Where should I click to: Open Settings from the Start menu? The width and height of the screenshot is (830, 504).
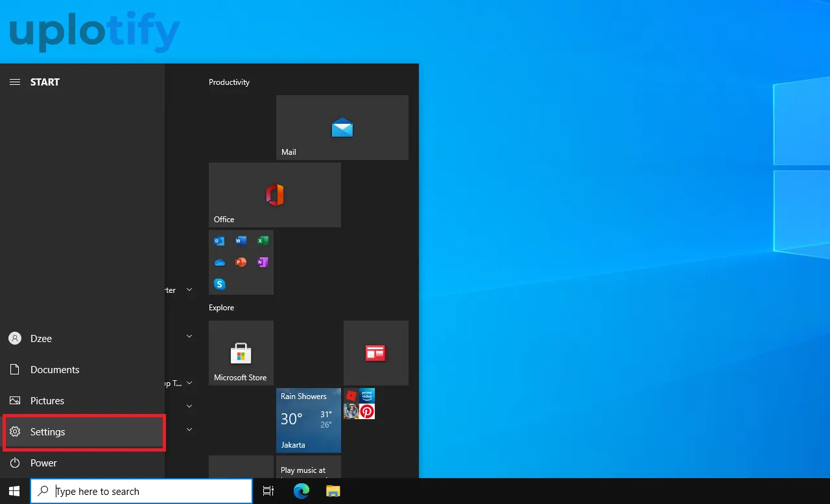pos(82,432)
